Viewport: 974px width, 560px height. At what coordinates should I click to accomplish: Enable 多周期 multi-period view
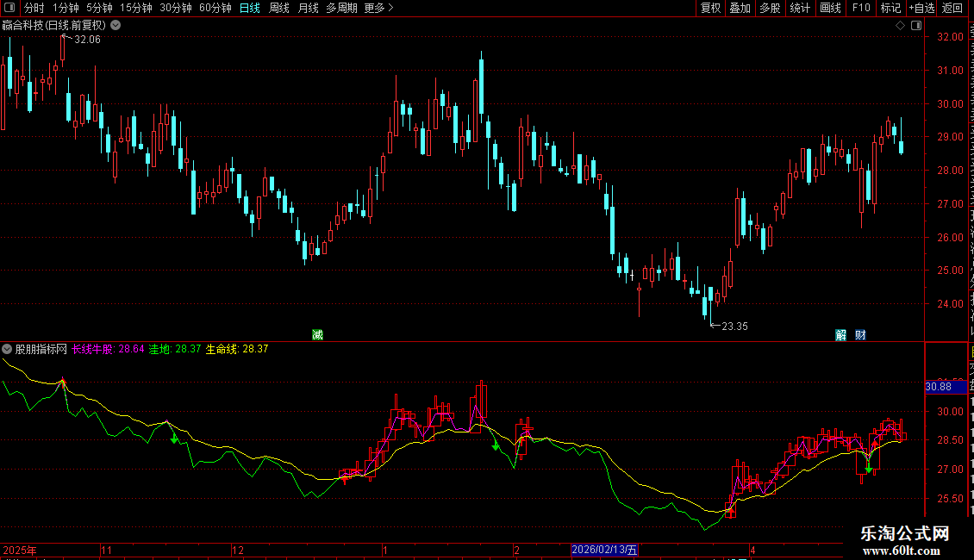click(341, 8)
